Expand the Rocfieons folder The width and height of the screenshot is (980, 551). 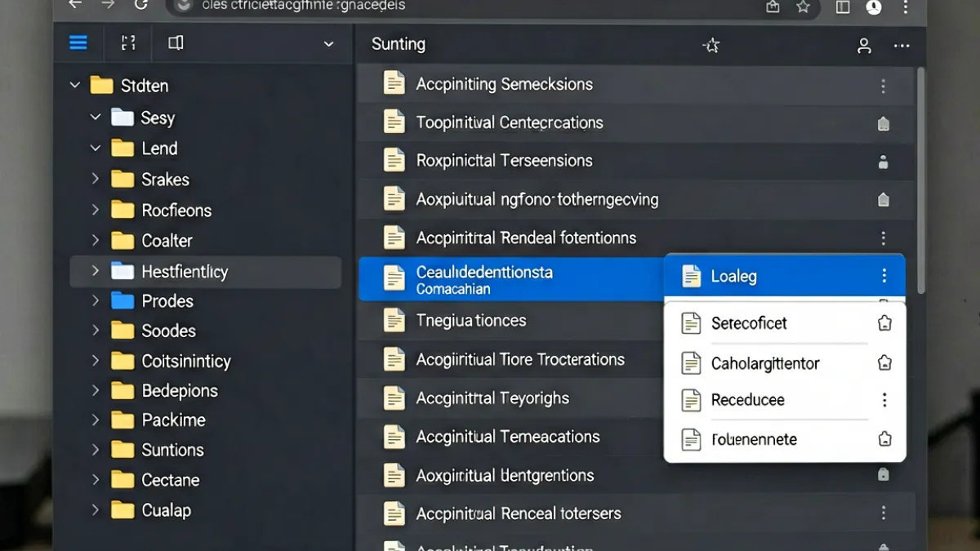tap(95, 210)
